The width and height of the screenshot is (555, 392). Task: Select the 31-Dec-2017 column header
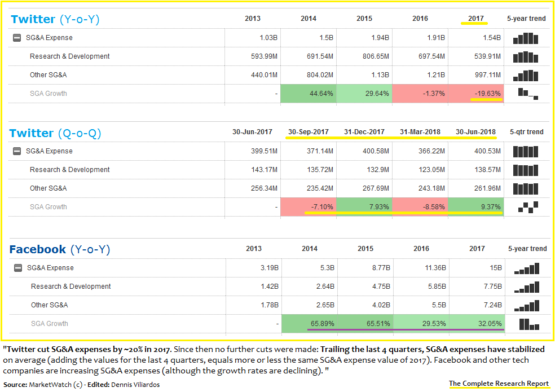point(364,132)
